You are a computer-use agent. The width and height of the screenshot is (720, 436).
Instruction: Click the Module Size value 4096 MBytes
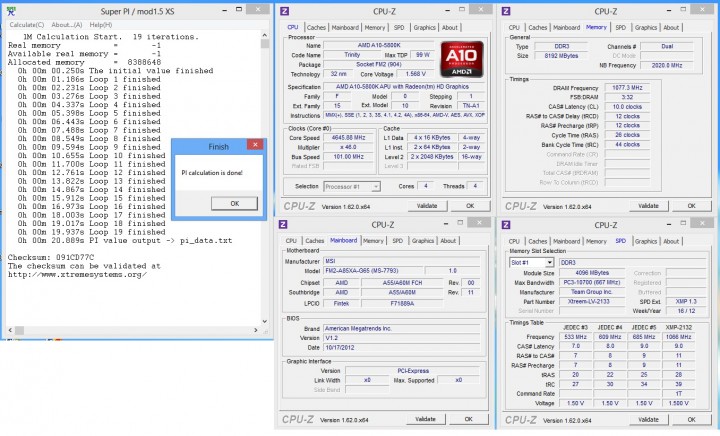tap(591, 273)
